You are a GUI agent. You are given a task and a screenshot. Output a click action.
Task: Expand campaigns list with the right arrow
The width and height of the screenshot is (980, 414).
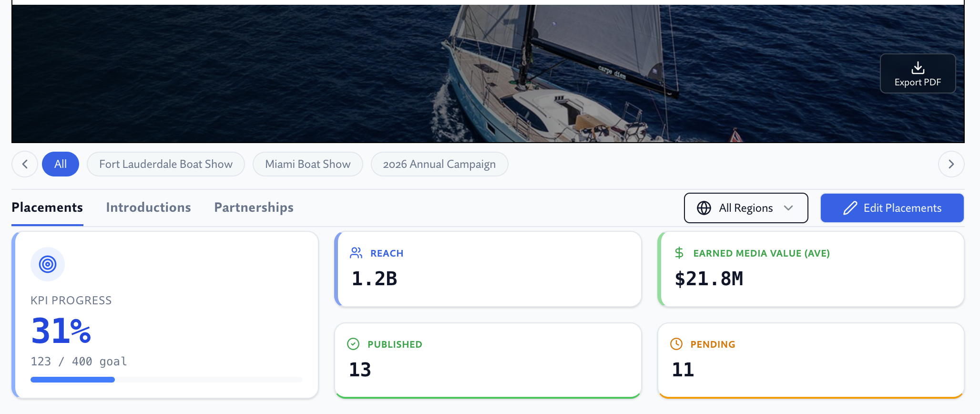click(x=951, y=164)
